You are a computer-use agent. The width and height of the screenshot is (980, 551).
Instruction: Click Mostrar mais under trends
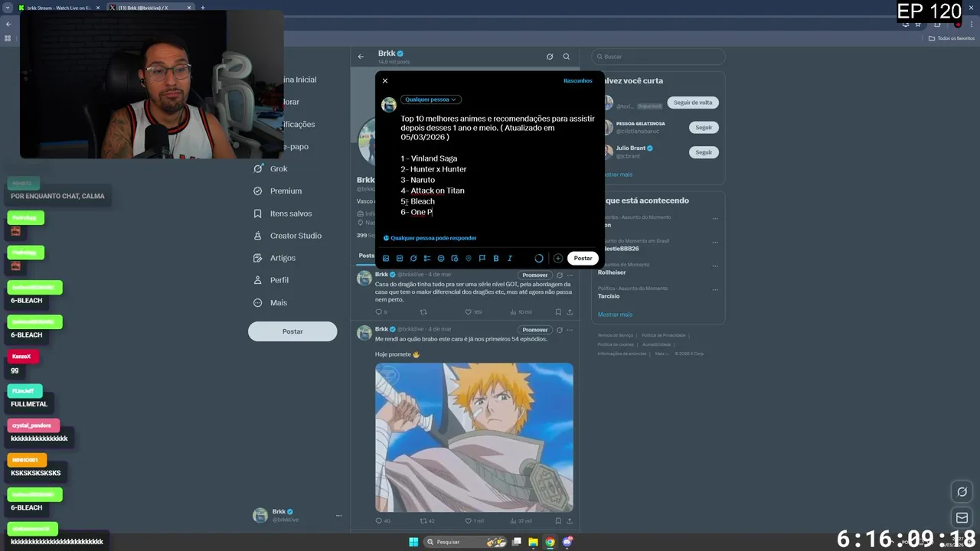click(x=615, y=315)
